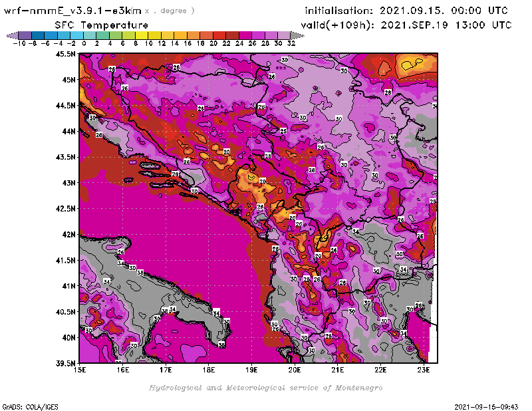Click the '23E' longitude label

tap(424, 370)
